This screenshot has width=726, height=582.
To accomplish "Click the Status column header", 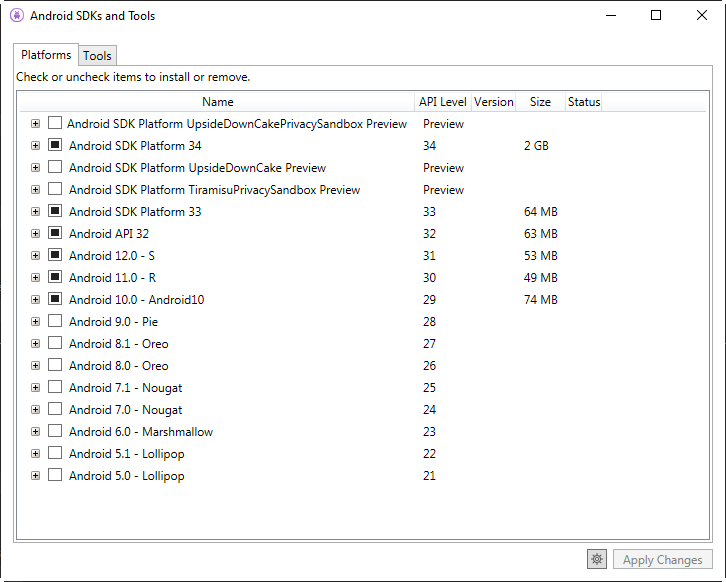I will coord(584,102).
